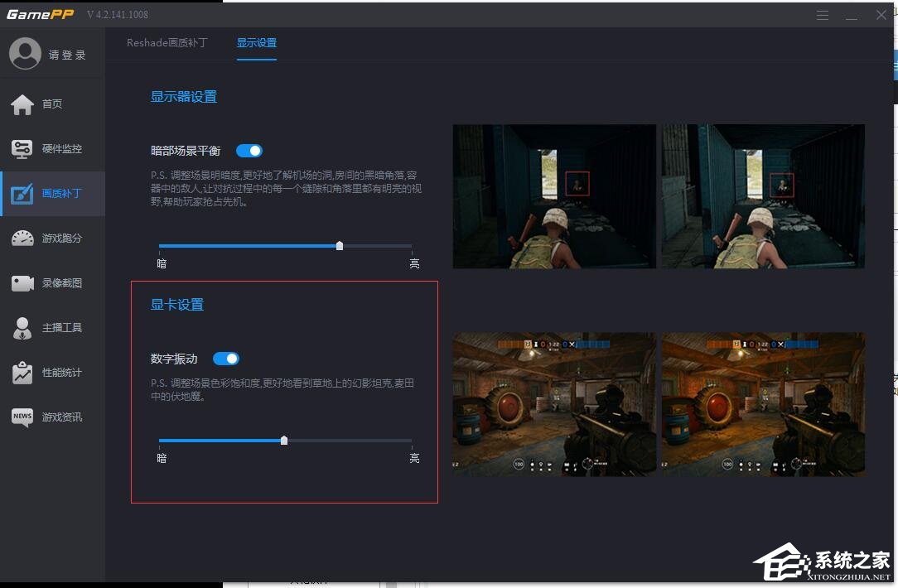Select the 显示设置 display settings tab
This screenshot has width=898, height=588.
coord(257,41)
